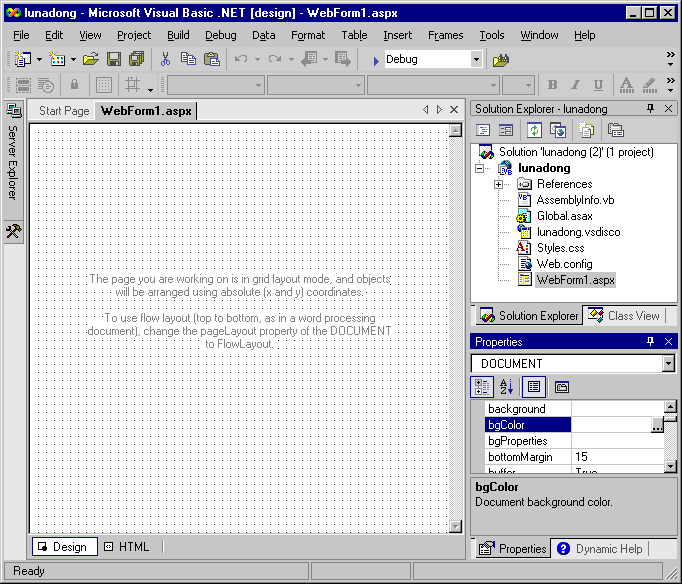Click View Code icon in Solution Explorer

pos(483,130)
